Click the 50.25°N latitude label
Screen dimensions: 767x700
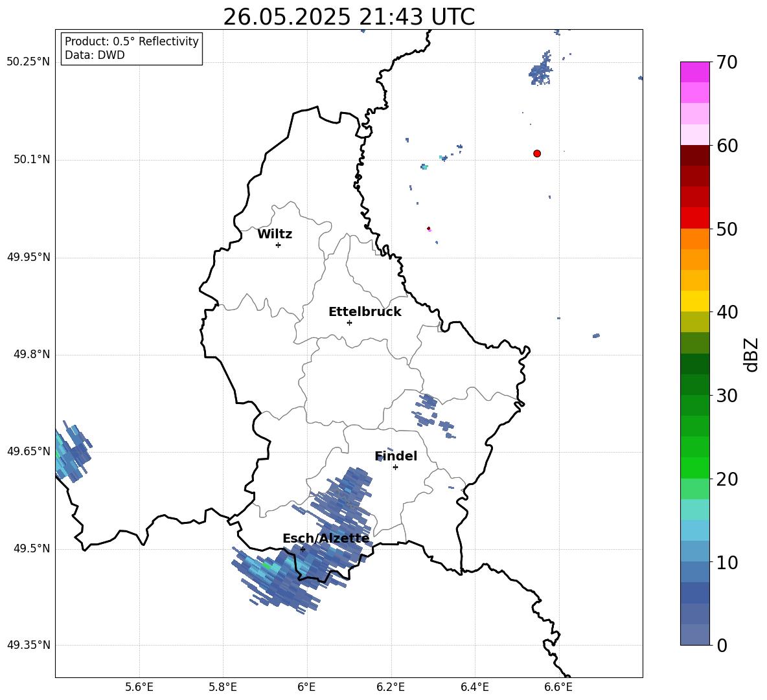coord(29,62)
